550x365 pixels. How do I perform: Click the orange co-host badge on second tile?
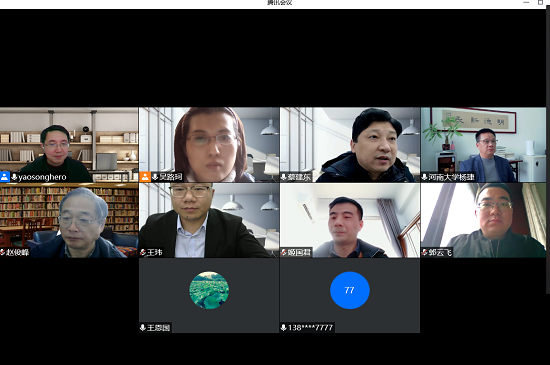(x=145, y=177)
